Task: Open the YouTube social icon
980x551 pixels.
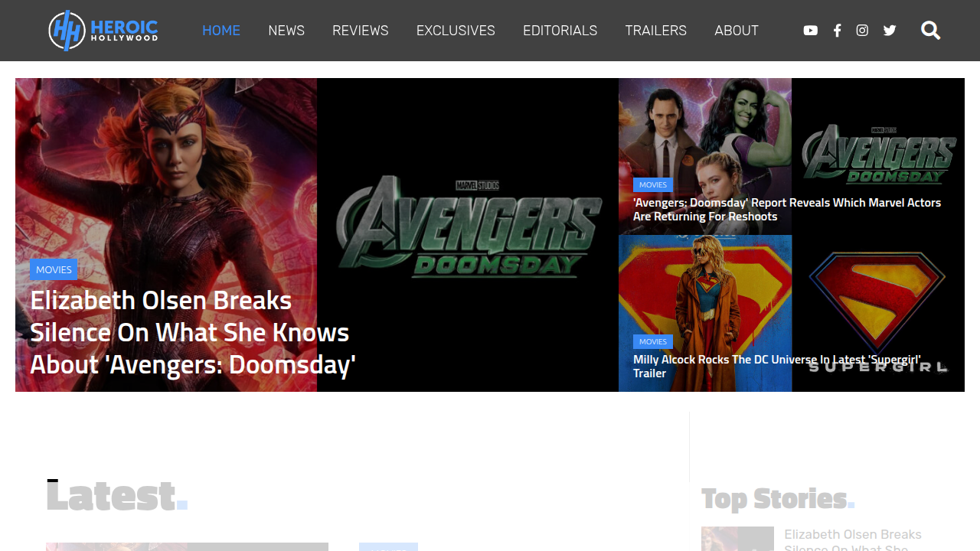Action: (811, 31)
